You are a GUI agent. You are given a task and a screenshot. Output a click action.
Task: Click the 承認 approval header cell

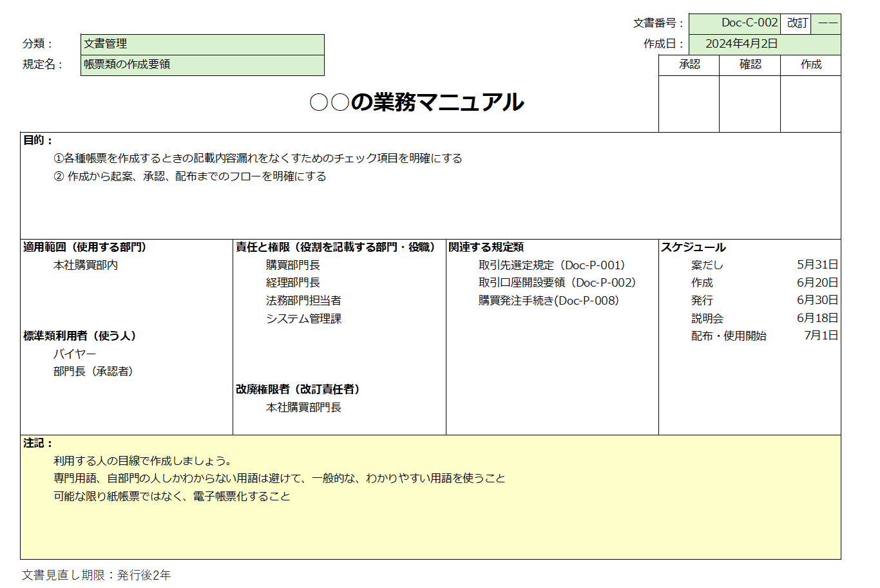[689, 65]
